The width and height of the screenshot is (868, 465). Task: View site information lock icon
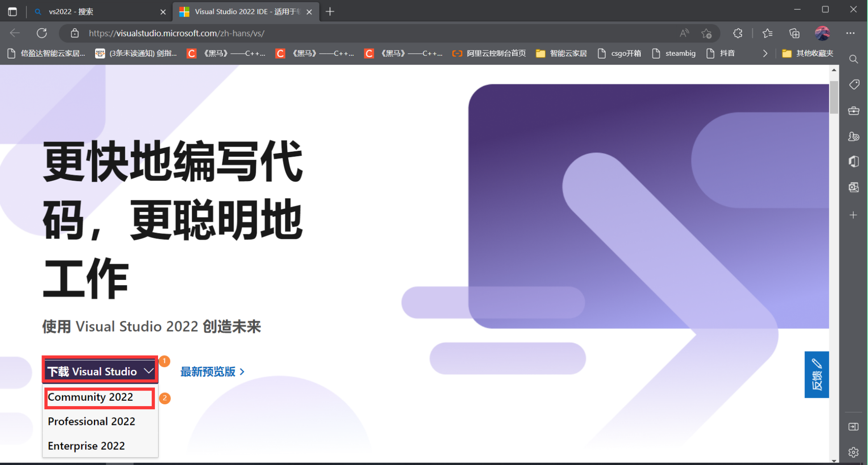(x=75, y=33)
